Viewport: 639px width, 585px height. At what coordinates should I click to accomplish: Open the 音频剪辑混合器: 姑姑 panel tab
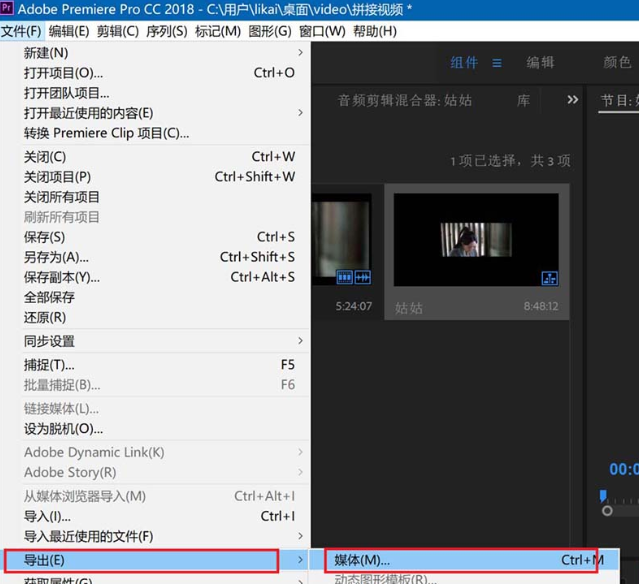point(405,100)
